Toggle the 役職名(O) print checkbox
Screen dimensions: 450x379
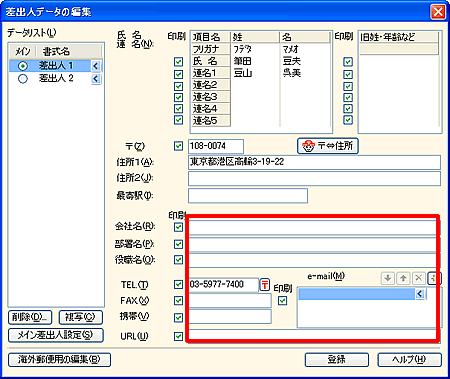click(x=179, y=259)
